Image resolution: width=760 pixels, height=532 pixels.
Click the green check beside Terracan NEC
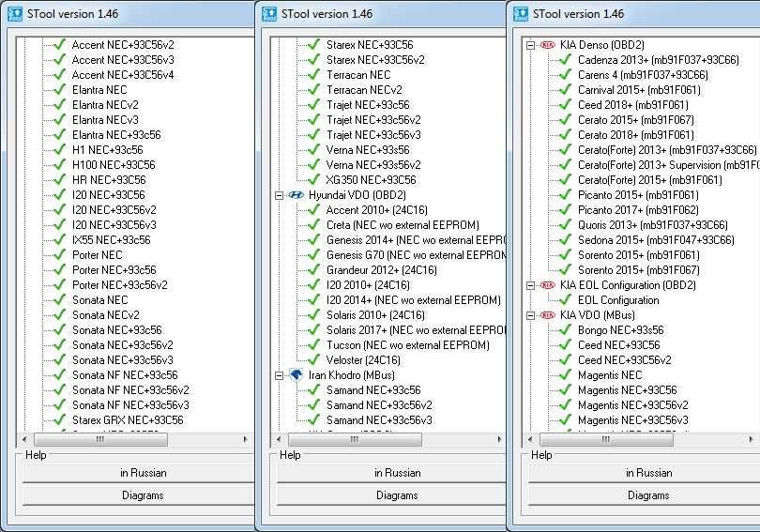pyautogui.click(x=313, y=75)
